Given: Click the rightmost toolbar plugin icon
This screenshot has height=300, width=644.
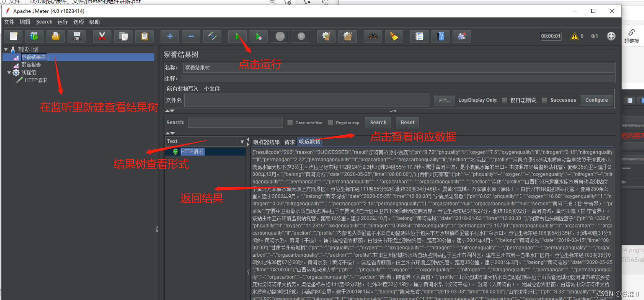Looking at the screenshot, I should 462,36.
